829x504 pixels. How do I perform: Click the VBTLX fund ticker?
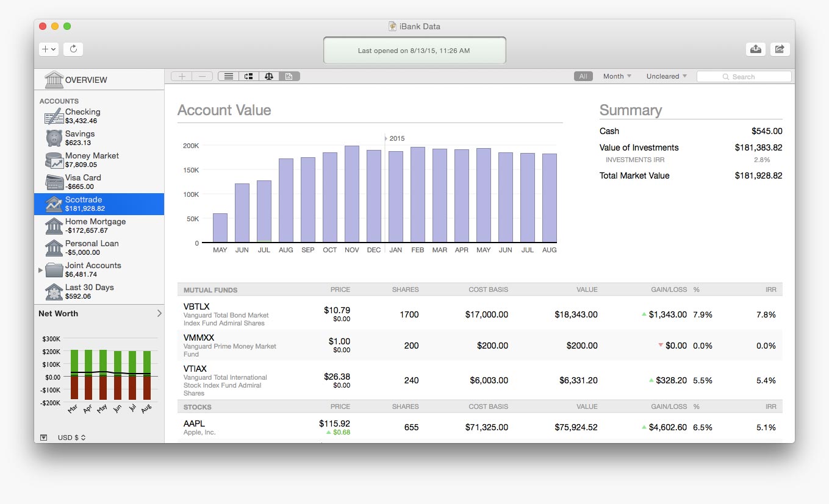click(x=196, y=307)
